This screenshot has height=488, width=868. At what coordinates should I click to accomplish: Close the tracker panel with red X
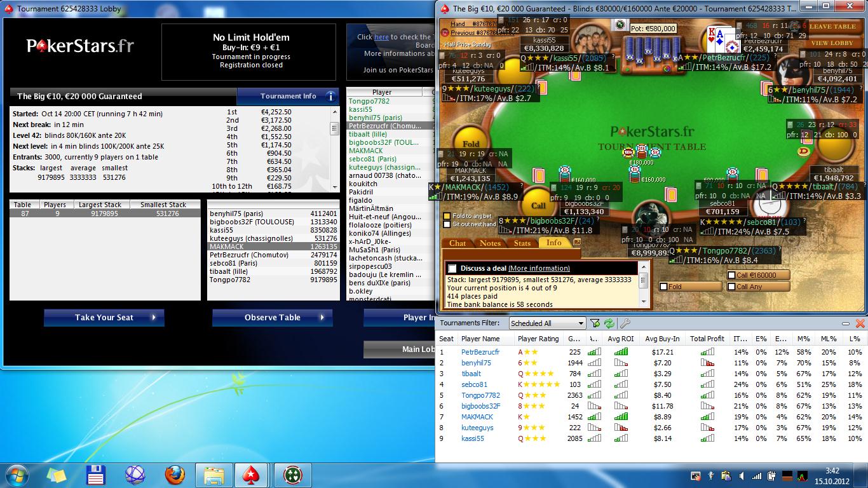(x=860, y=323)
